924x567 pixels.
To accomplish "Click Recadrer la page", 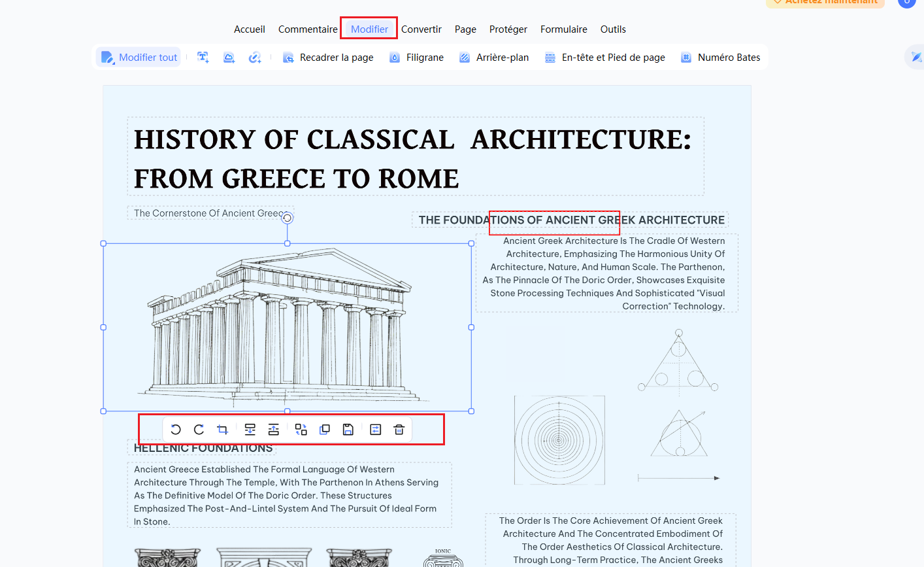I will point(328,58).
